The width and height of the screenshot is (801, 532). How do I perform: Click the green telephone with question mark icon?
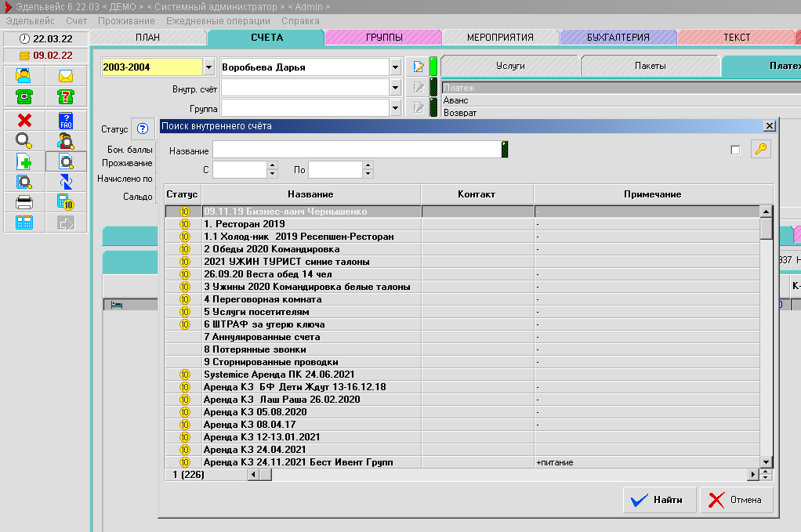click(x=66, y=96)
